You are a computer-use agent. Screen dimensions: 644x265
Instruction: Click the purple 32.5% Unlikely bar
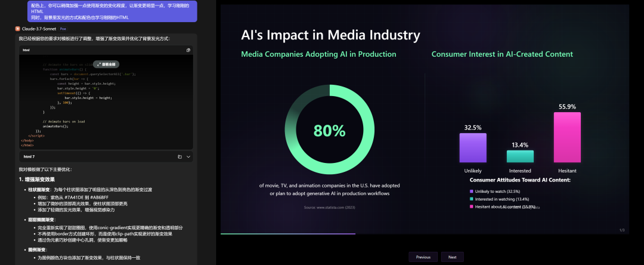(473, 148)
